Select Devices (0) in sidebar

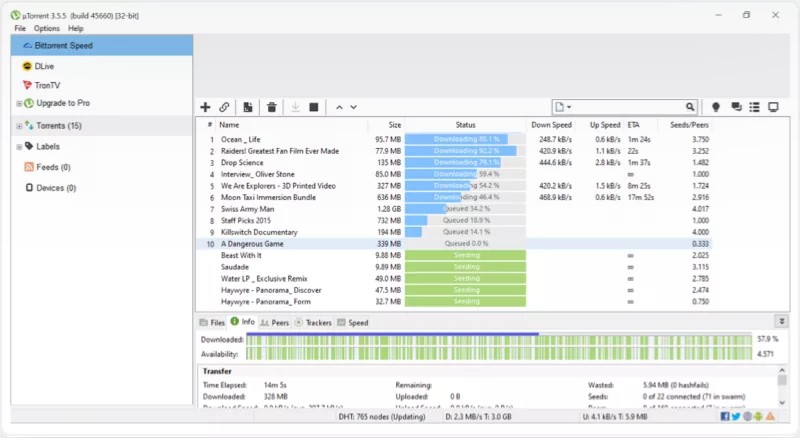[56, 188]
